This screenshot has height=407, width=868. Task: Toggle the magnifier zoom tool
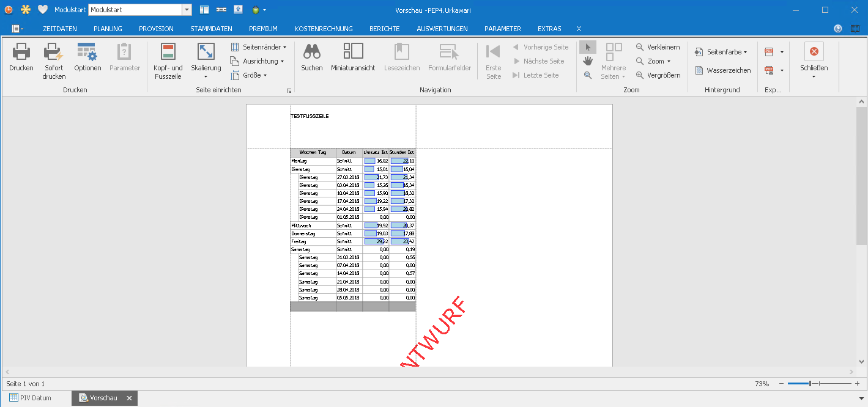[588, 75]
